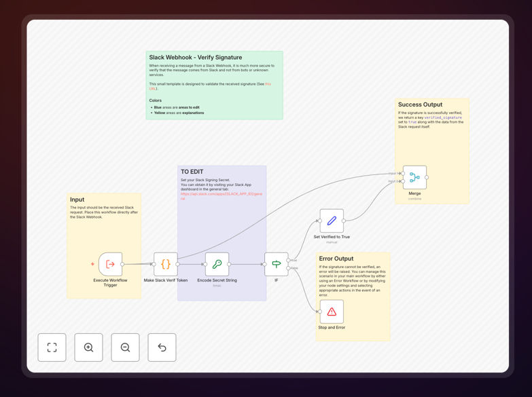Image resolution: width=532 pixels, height=397 pixels.
Task: Click the Merge node output connector
Action: pyautogui.click(x=427, y=177)
